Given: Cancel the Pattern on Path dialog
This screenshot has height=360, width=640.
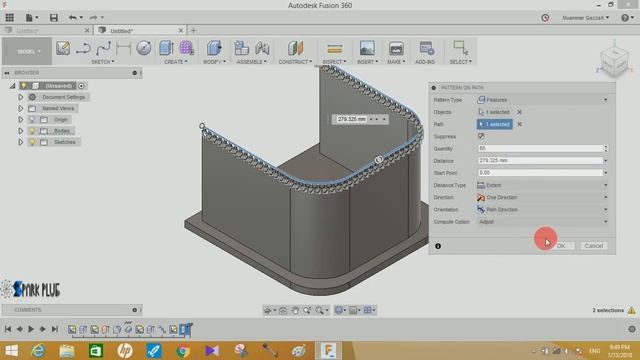Looking at the screenshot, I should (x=593, y=246).
